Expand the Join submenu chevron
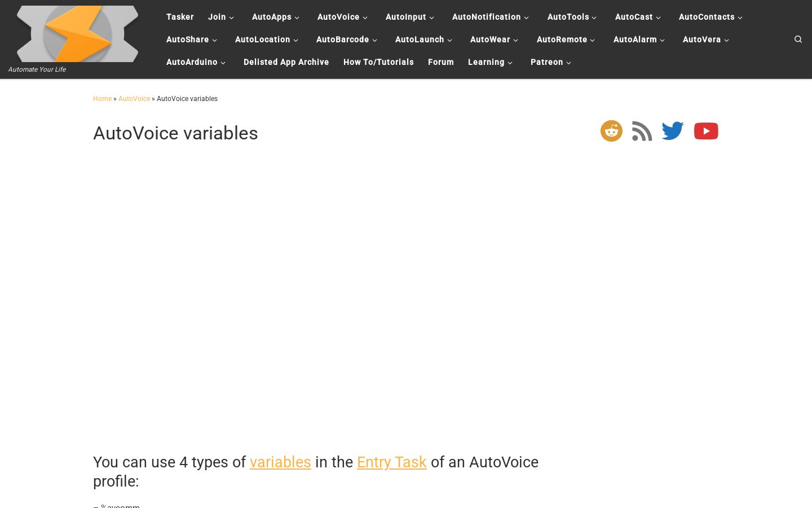The width and height of the screenshot is (812, 508). [x=231, y=17]
